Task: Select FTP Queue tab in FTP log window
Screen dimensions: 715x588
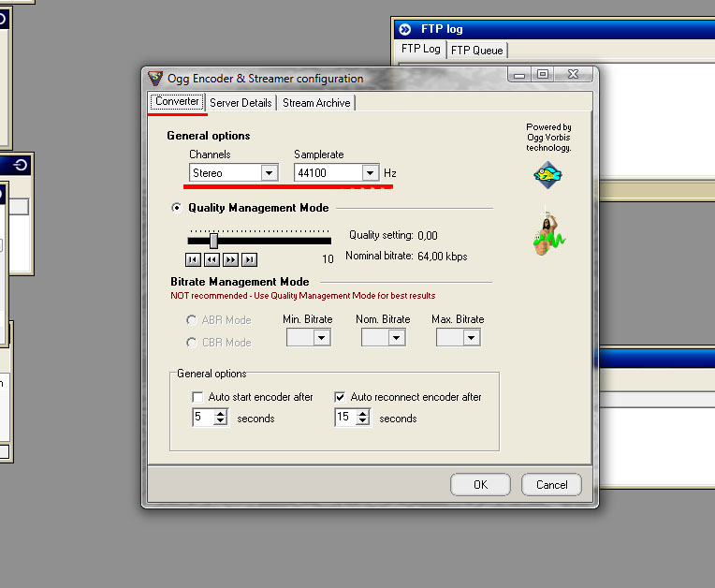Action: pos(477,51)
